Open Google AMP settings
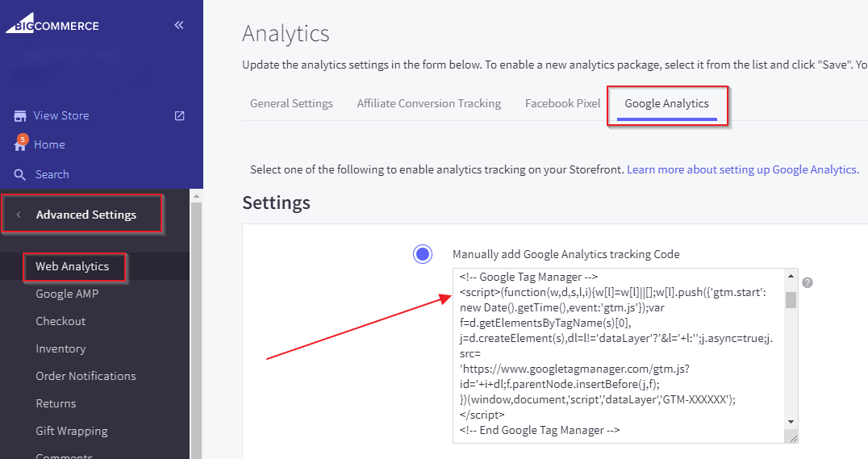The width and height of the screenshot is (868, 459). point(67,294)
